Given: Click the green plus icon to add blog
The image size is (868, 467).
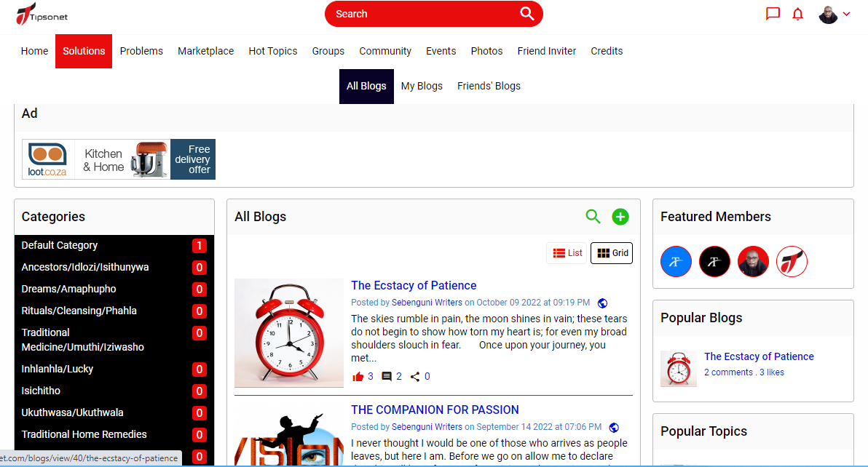Looking at the screenshot, I should pos(620,216).
